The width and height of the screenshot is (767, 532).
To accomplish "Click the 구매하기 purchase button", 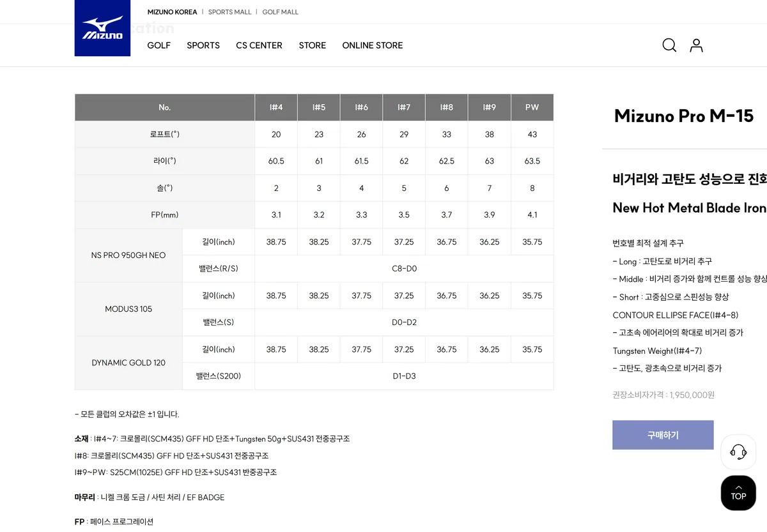I will (x=663, y=435).
